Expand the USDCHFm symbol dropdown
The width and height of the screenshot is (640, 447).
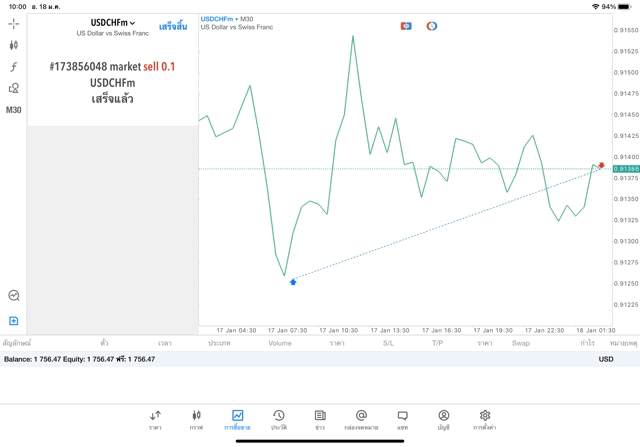(113, 23)
